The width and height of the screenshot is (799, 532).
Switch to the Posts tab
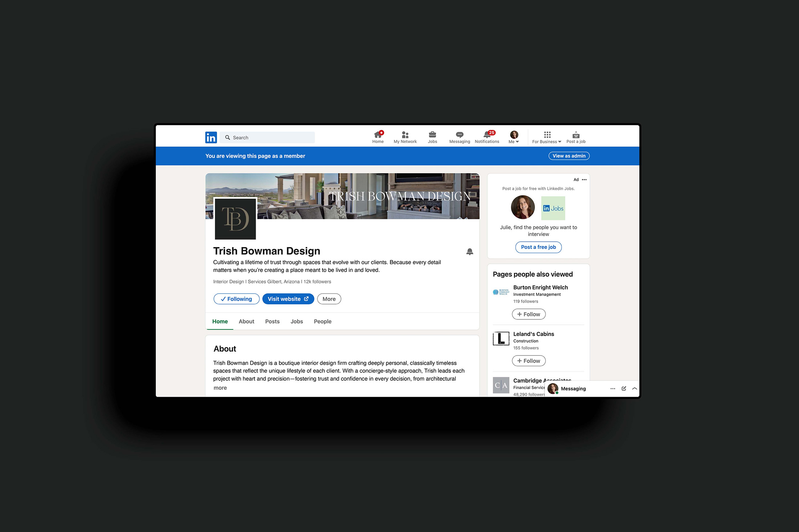[x=272, y=322]
